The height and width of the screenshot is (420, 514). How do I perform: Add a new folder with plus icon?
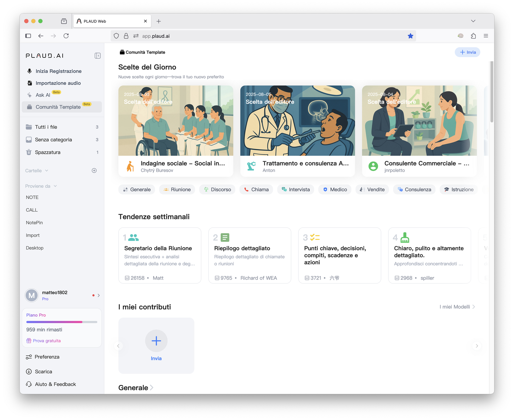coord(94,171)
